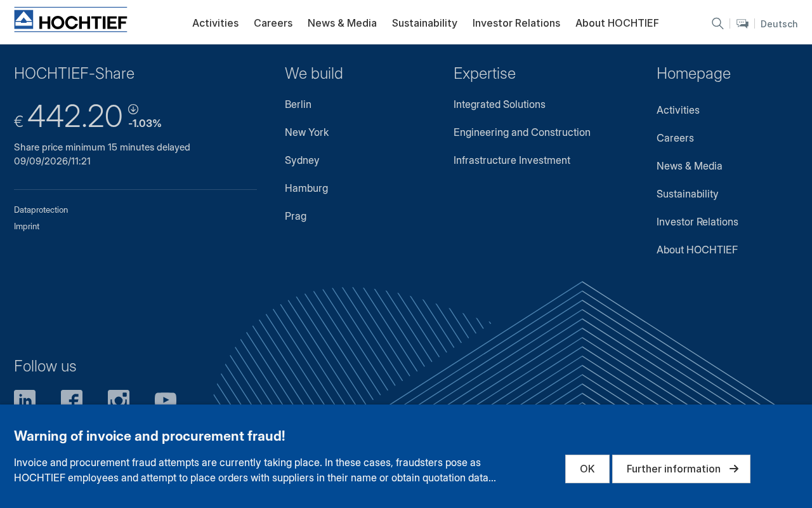Click the 442.20 share price value
The height and width of the screenshot is (508, 812).
[75, 117]
